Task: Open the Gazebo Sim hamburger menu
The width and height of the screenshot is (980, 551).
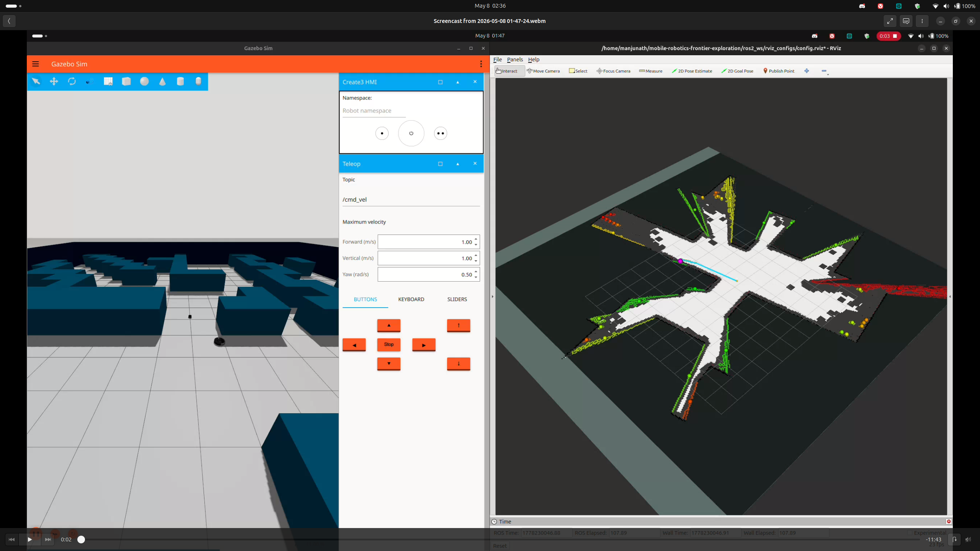Action: tap(36, 64)
